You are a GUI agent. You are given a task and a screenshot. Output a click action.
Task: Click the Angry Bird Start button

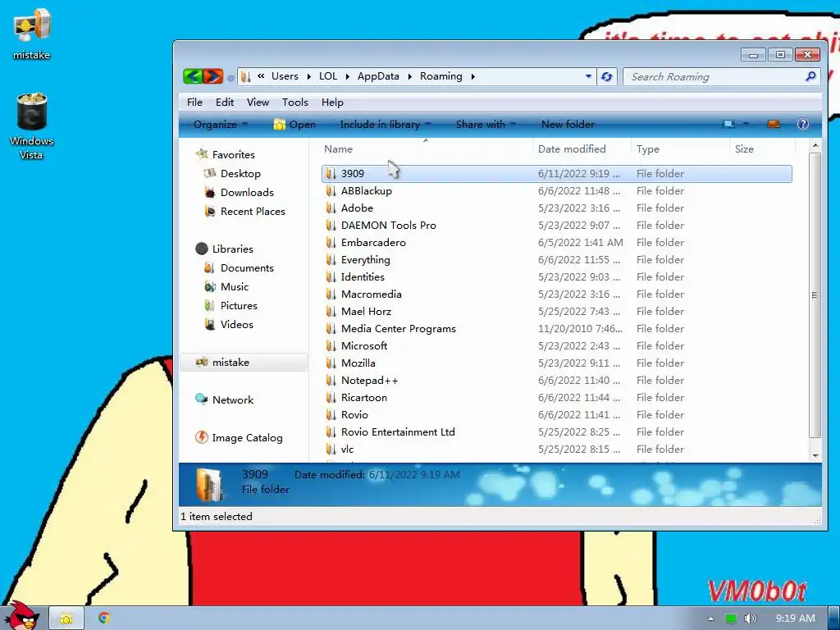tap(21, 615)
